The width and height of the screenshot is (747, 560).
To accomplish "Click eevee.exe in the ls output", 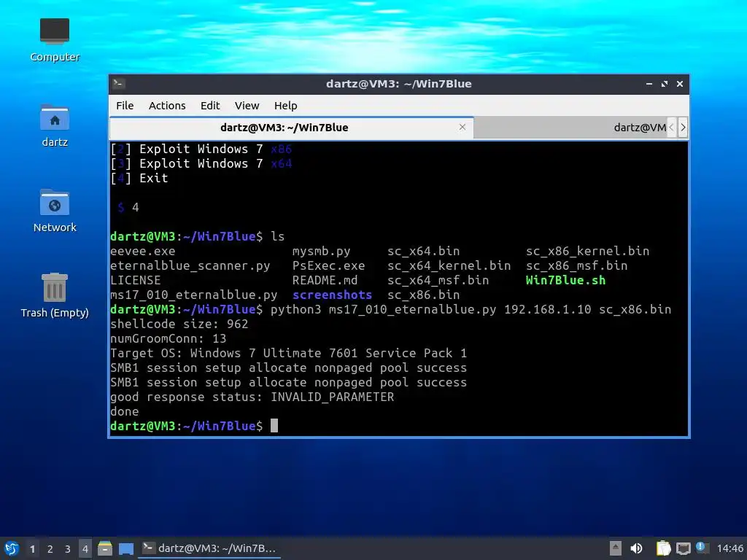I will [x=143, y=251].
